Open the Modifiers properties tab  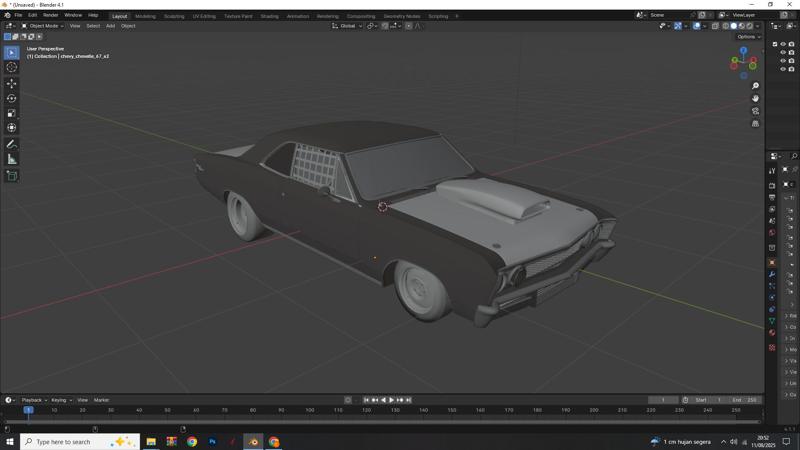[x=772, y=274]
